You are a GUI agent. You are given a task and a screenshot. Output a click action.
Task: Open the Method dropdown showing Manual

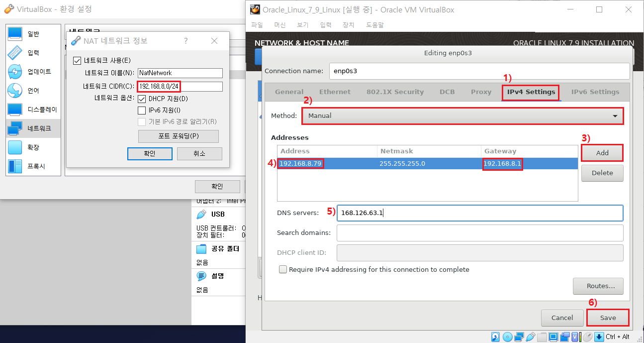(462, 115)
